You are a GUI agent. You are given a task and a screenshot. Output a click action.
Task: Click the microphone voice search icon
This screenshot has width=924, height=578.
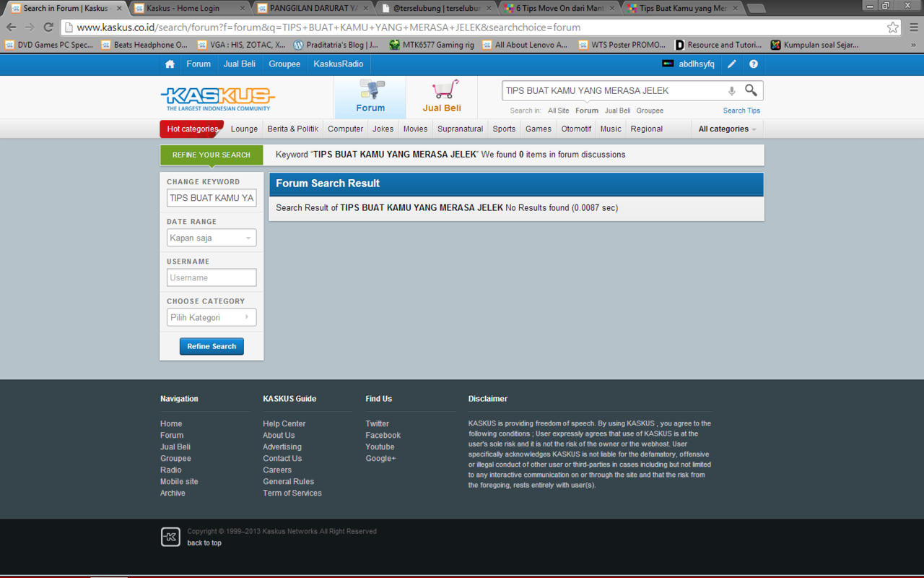(x=731, y=91)
